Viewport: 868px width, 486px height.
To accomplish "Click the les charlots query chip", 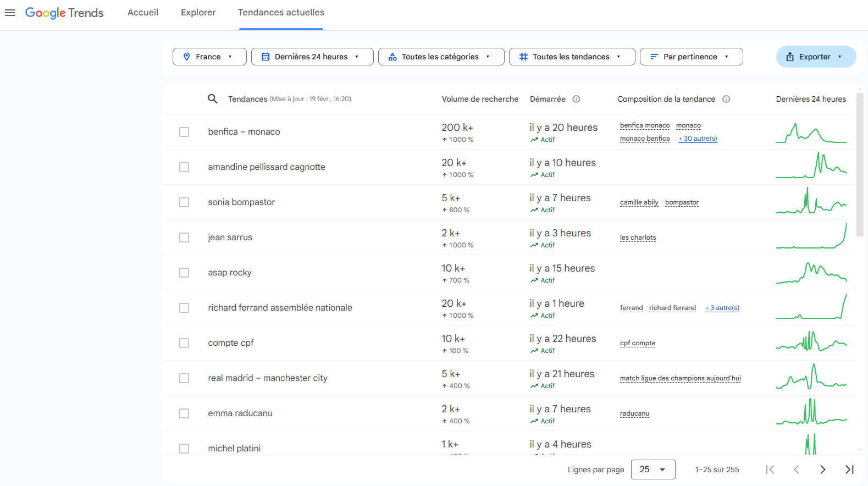I will 638,238.
